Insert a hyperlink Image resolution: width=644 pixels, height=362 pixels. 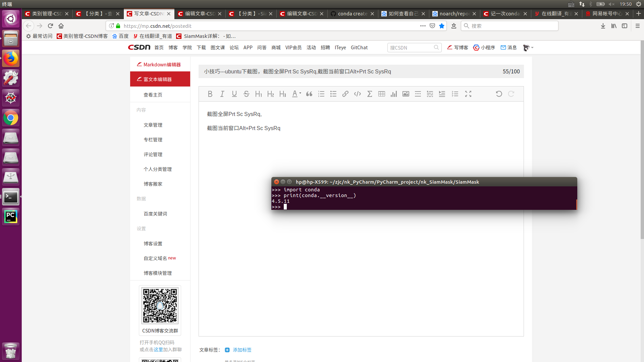tap(345, 94)
